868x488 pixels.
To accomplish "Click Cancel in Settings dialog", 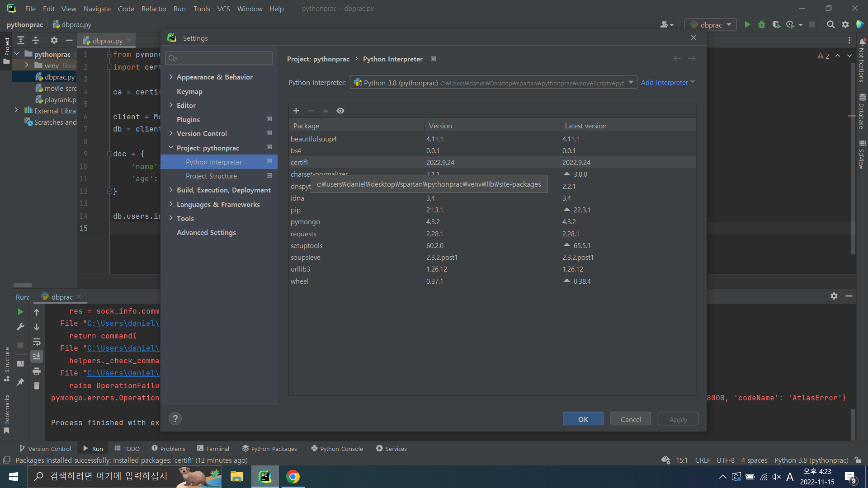I will (x=631, y=419).
